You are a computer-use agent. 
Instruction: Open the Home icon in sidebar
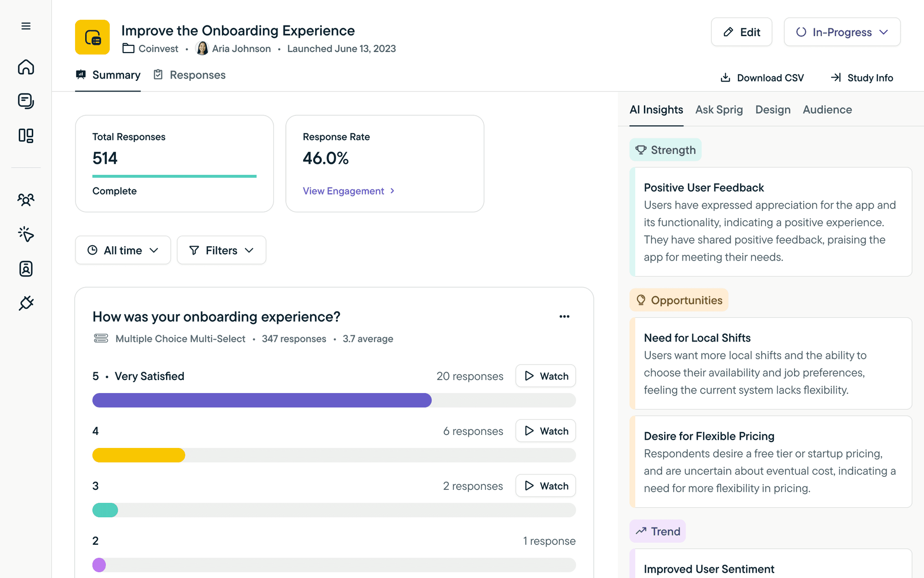[26, 67]
